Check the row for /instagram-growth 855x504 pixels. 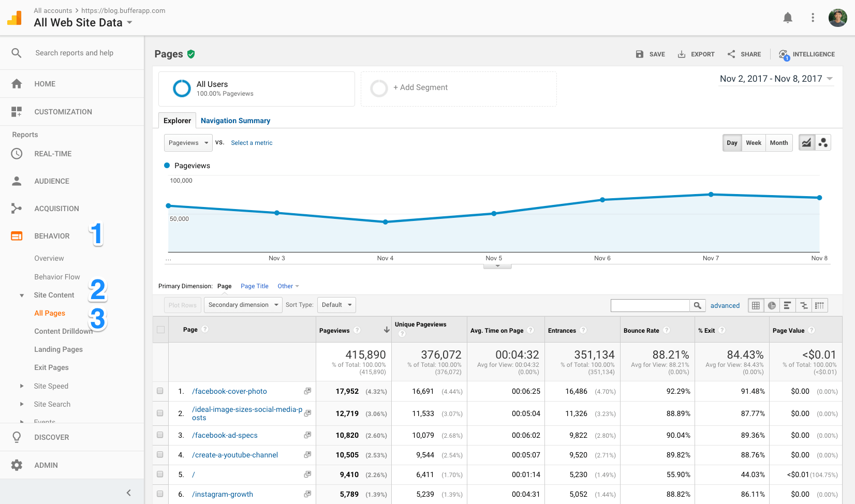[160, 494]
